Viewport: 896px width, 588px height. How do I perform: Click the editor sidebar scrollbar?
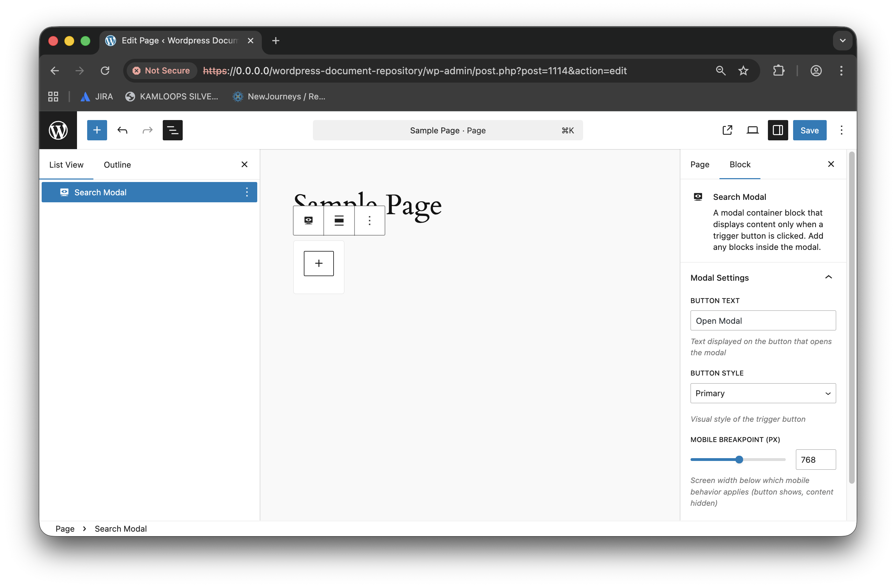pos(851,317)
